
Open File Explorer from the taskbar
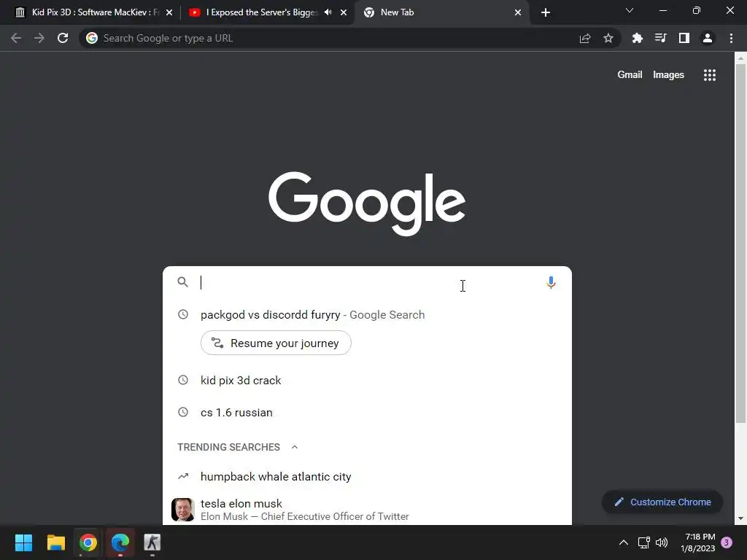55,542
